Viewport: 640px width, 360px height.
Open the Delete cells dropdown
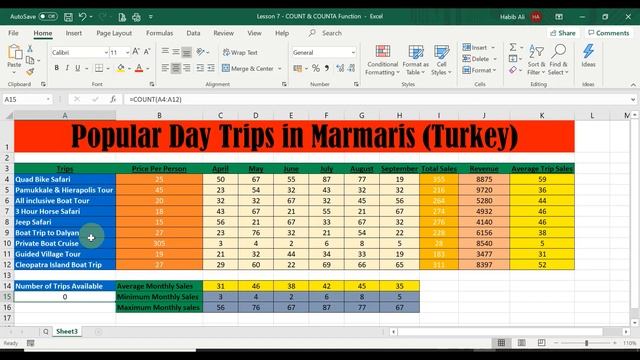[x=479, y=59]
